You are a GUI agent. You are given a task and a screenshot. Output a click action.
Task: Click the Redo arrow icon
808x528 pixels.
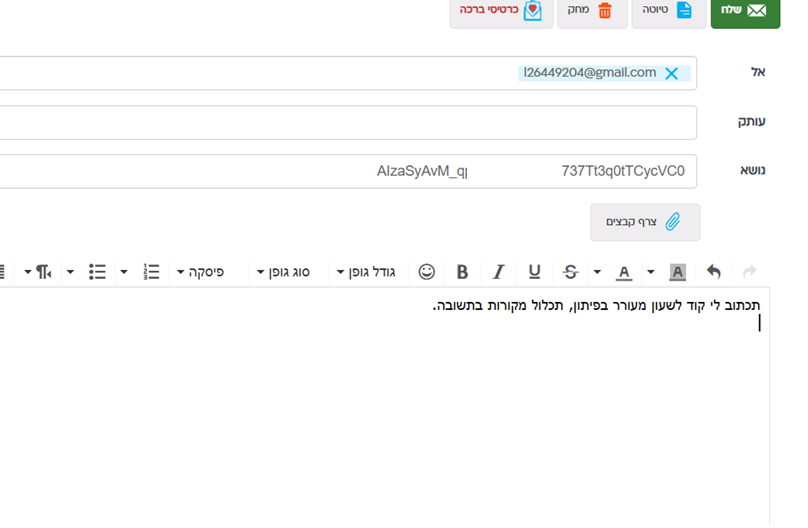tap(750, 271)
